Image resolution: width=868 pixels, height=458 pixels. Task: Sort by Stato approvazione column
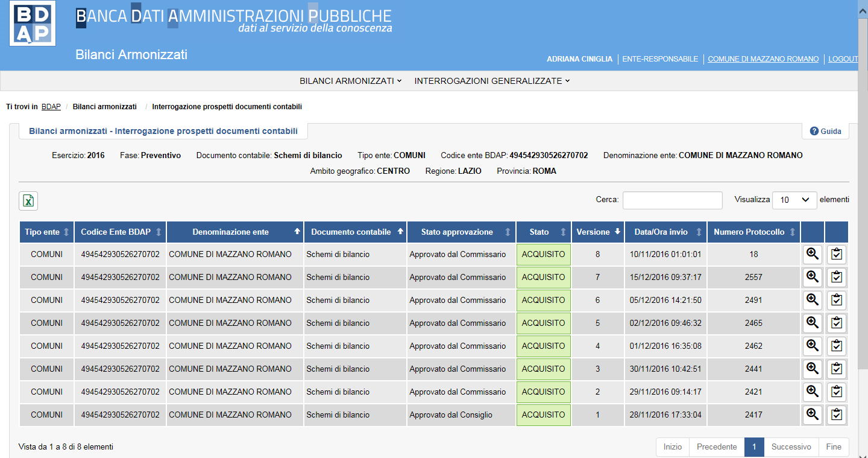coord(461,232)
